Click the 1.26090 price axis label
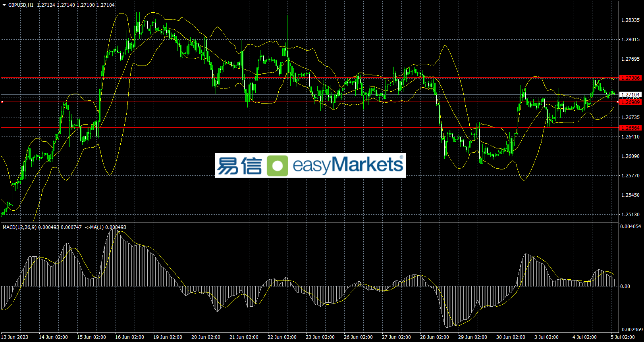Screen dimensions: 644x342 coord(631,156)
